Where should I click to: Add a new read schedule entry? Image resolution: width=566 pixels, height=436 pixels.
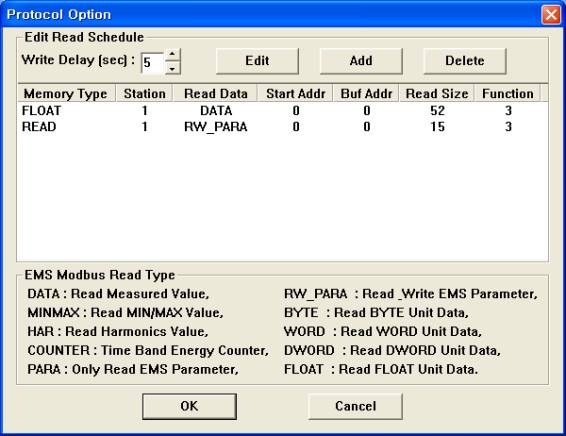click(361, 61)
